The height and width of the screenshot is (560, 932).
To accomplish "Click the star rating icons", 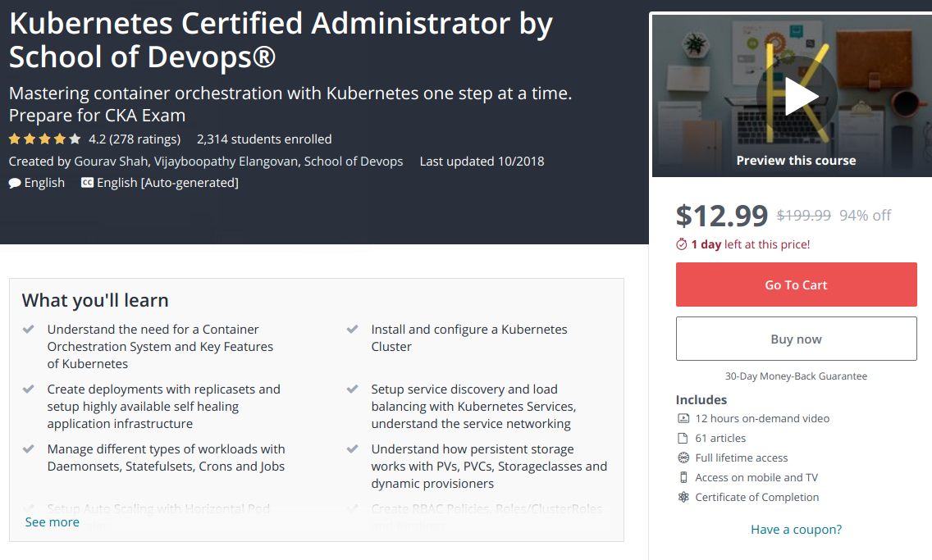I will point(45,139).
